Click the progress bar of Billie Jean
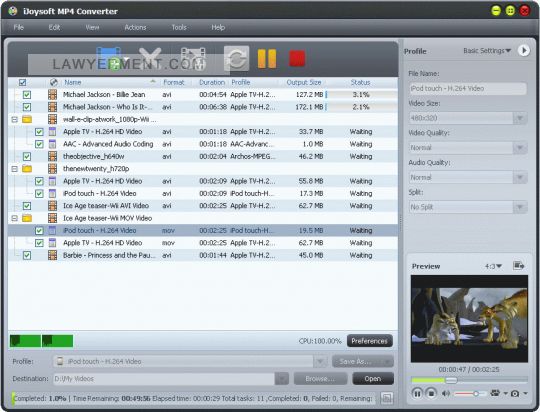 (361, 95)
